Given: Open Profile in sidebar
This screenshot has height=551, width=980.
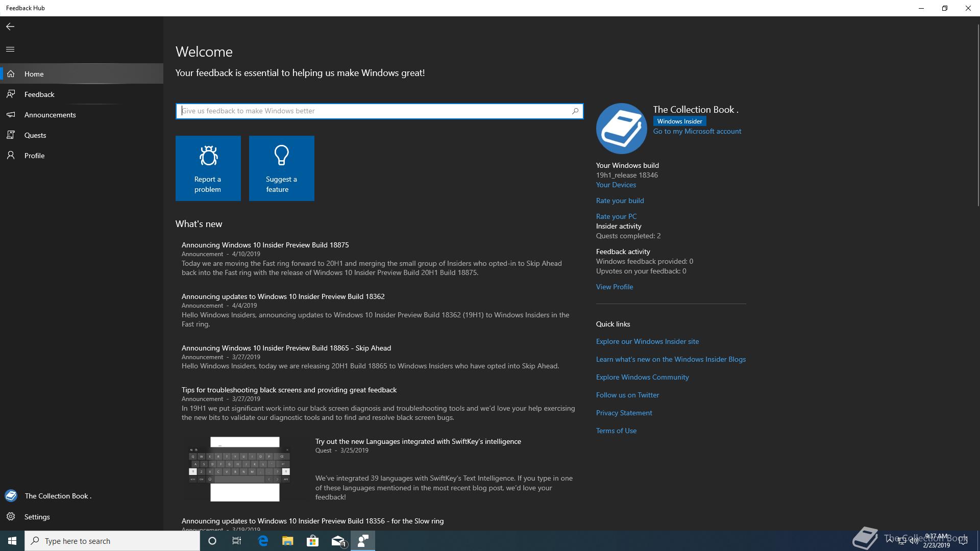Looking at the screenshot, I should [x=82, y=156].
